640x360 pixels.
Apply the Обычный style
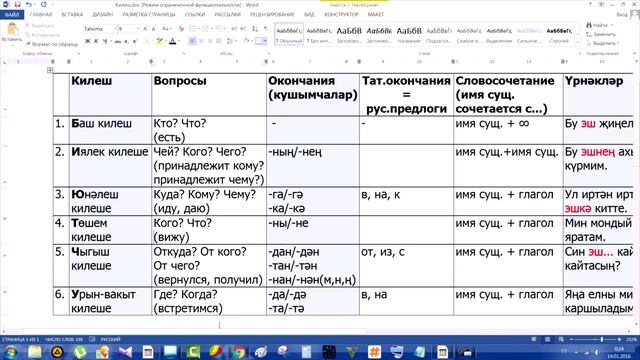289,35
